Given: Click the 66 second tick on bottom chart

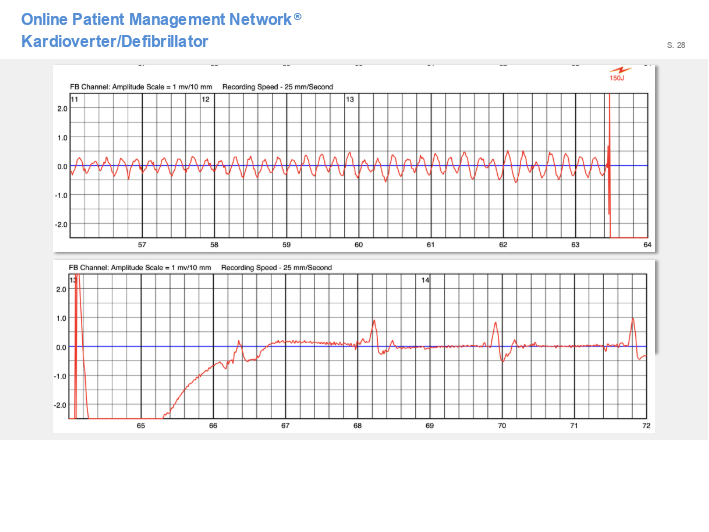Looking at the screenshot, I should (213, 426).
